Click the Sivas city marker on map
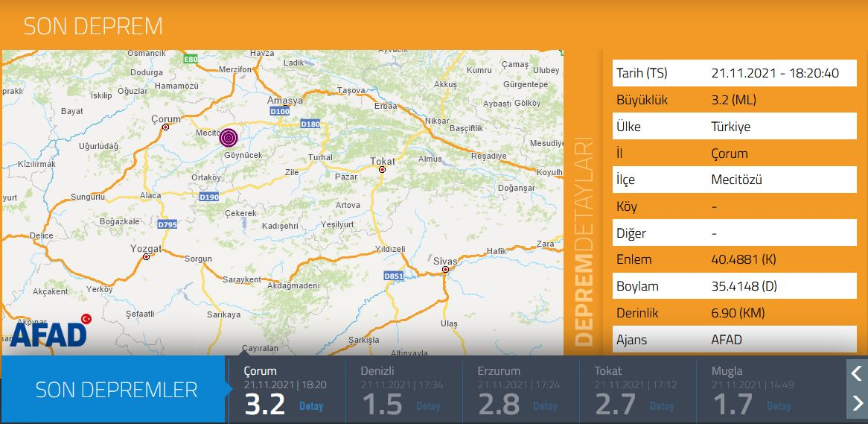Image resolution: width=868 pixels, height=424 pixels. [445, 270]
